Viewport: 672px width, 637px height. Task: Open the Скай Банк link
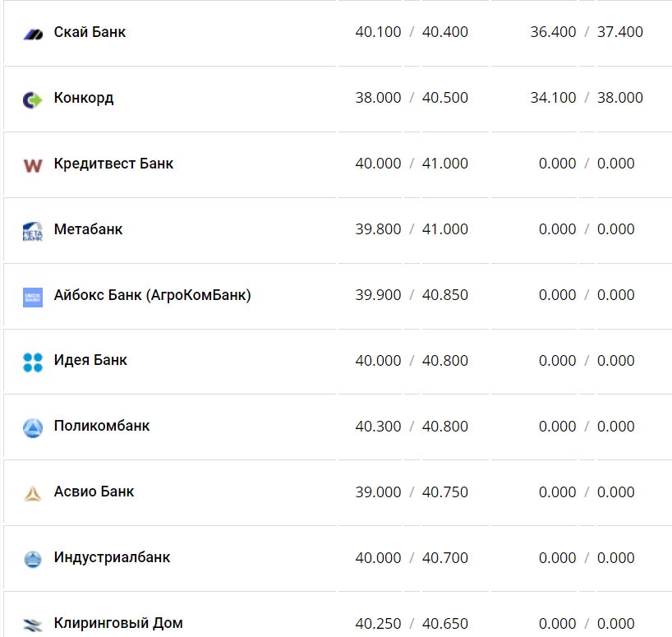(x=90, y=32)
